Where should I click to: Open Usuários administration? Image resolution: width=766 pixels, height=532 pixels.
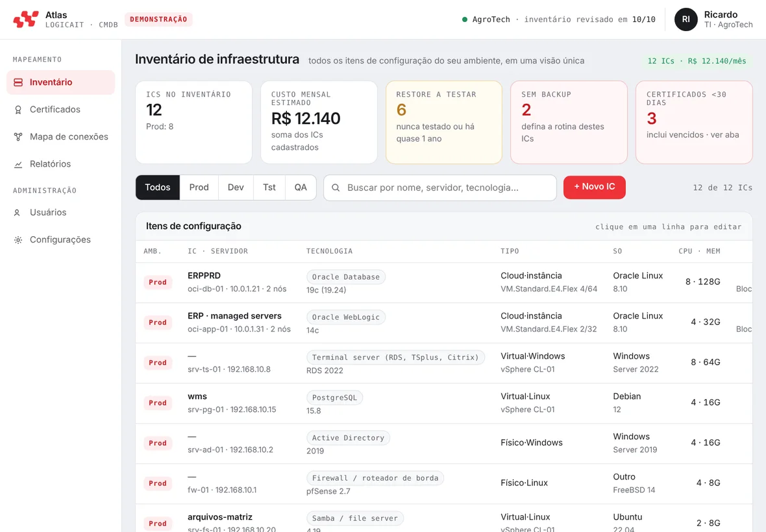60,212
